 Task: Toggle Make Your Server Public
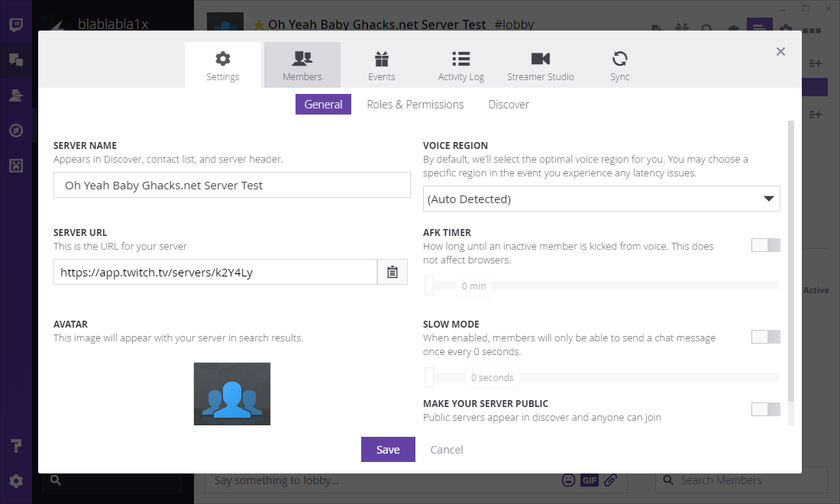coord(765,409)
